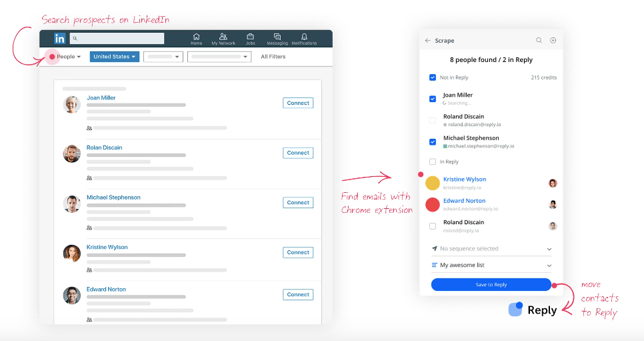Viewport: 644px width, 341px height.
Task: Open Edward Norton LinkedIn profile link
Action: point(106,290)
